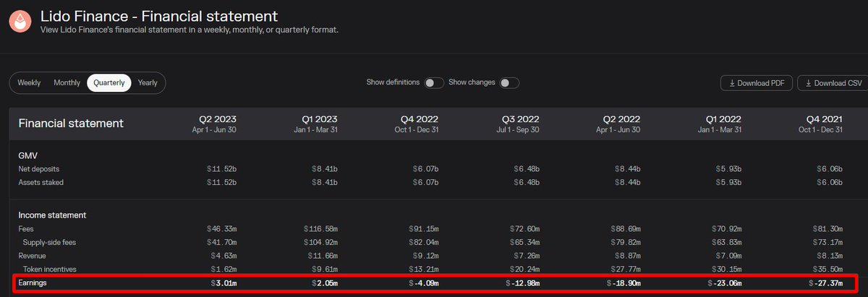Click Q3 2022 Fees value $72.60m
Screen dimensions: 868x297
524,228
